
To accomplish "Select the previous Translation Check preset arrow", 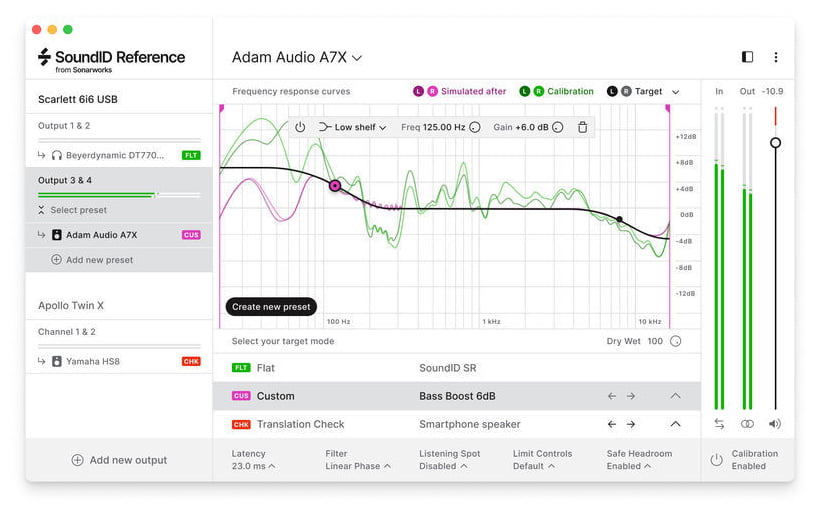I will (x=612, y=424).
